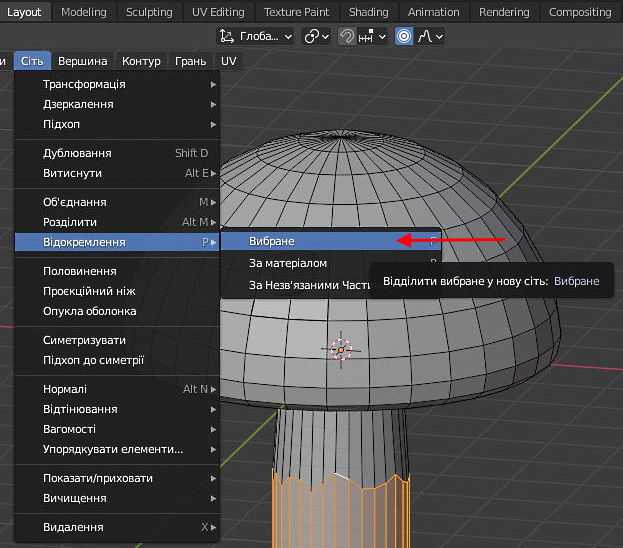Image resolution: width=623 pixels, height=548 pixels.
Task: Open the Sculpting workspace tab
Action: pyautogui.click(x=149, y=12)
